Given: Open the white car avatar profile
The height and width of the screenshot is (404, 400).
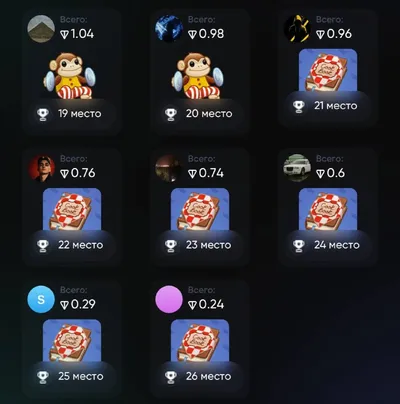Looking at the screenshot, I should 297,168.
